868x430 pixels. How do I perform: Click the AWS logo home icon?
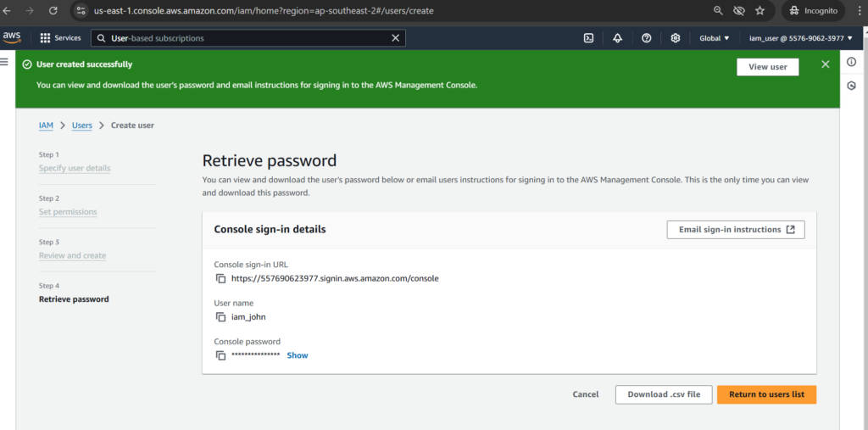pos(12,37)
